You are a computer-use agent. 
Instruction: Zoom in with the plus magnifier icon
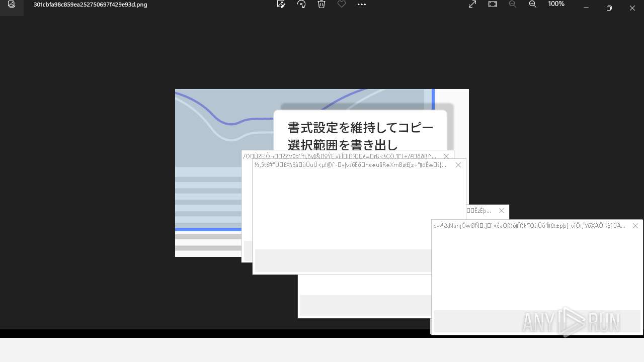pos(533,5)
